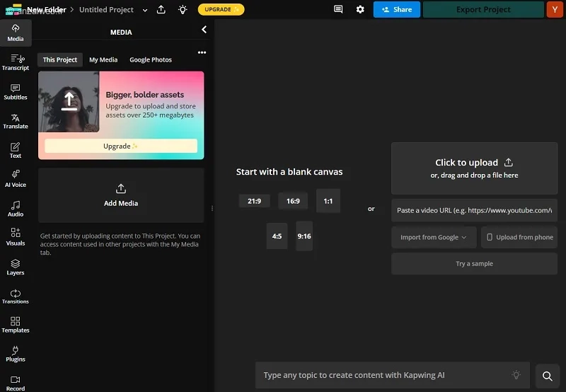This screenshot has height=392, width=566.
Task: Open the settings gear icon
Action: [x=360, y=9]
